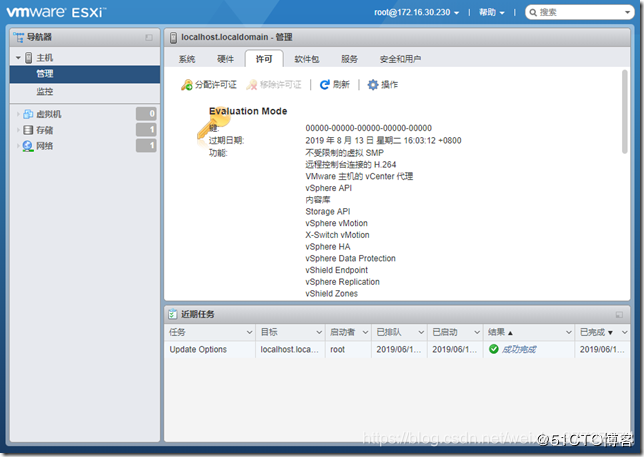Open the help dropdown menu

tap(492, 12)
